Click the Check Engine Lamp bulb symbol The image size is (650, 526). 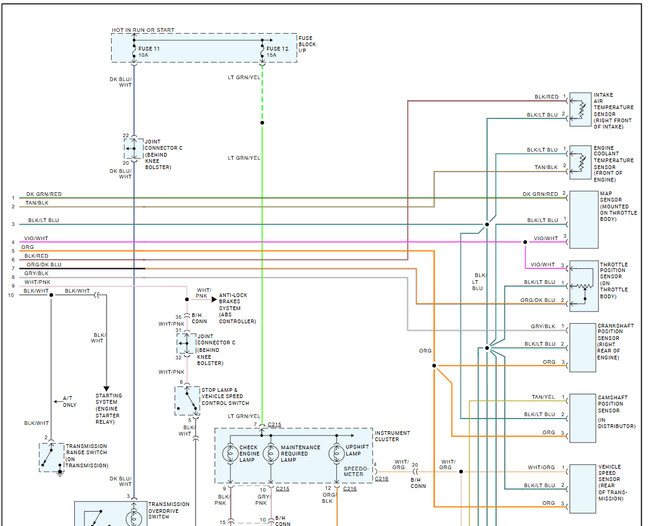(x=230, y=454)
